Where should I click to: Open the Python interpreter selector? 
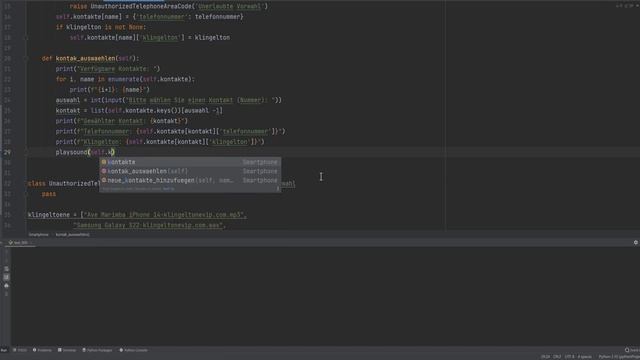(619, 357)
